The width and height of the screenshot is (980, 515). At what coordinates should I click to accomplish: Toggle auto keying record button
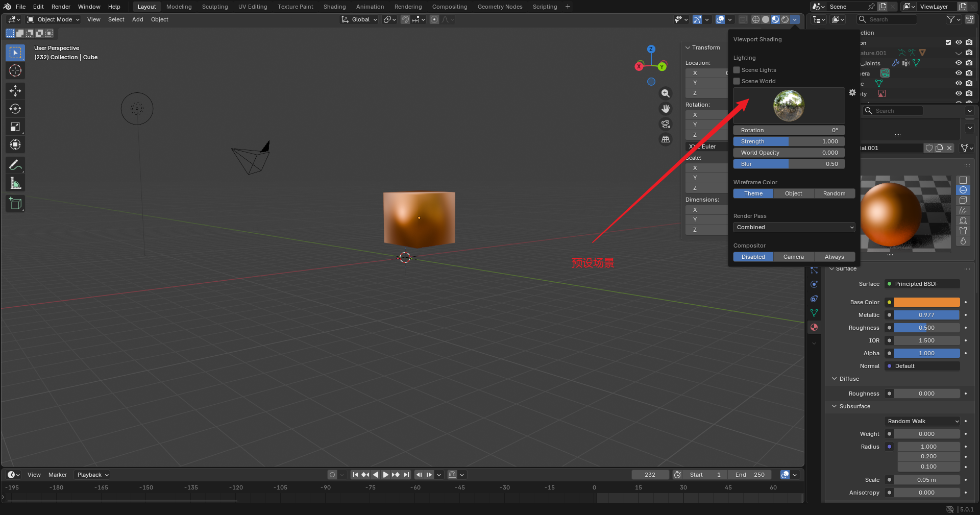[332, 475]
